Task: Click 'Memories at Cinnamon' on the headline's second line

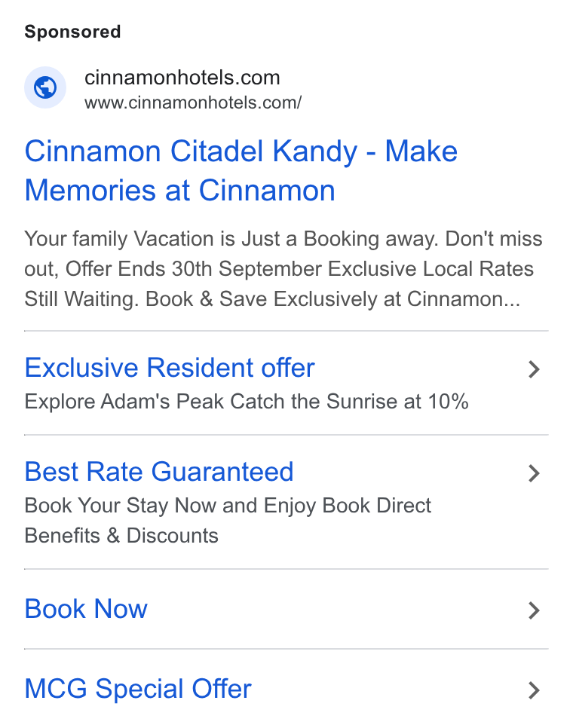Action: [179, 191]
